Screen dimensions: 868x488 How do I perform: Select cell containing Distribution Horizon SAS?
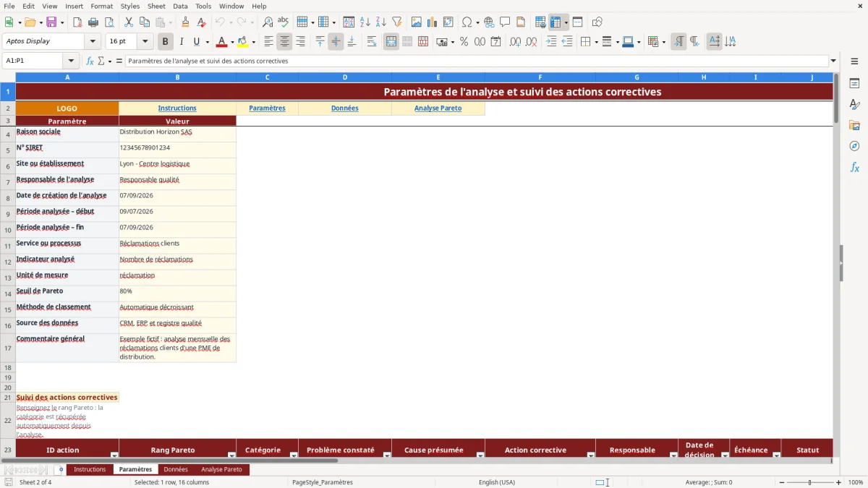pos(177,134)
